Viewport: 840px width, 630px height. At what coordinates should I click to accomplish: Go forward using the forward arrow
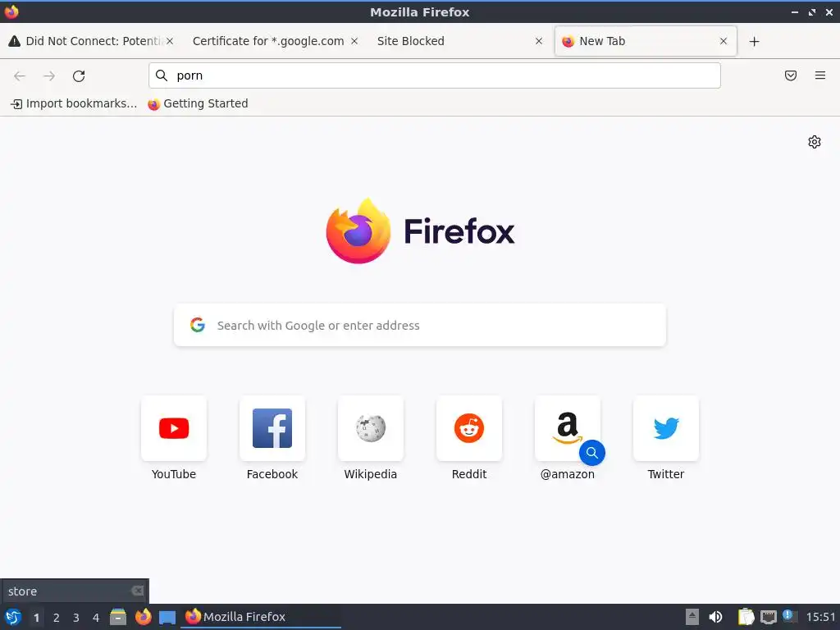tap(49, 75)
